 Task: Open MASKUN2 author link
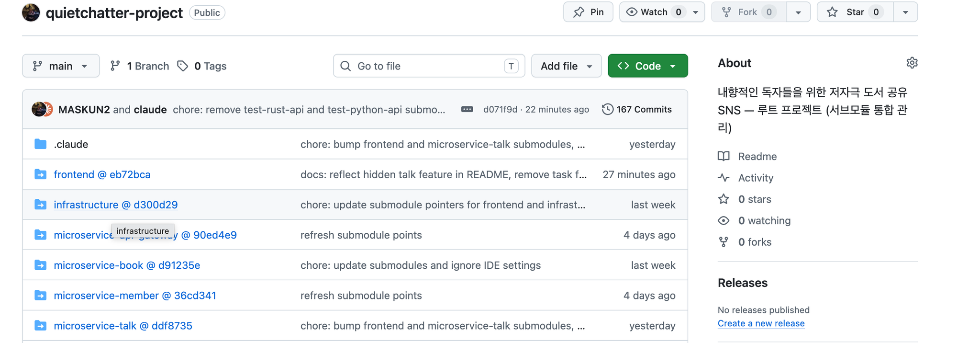pyautogui.click(x=84, y=109)
